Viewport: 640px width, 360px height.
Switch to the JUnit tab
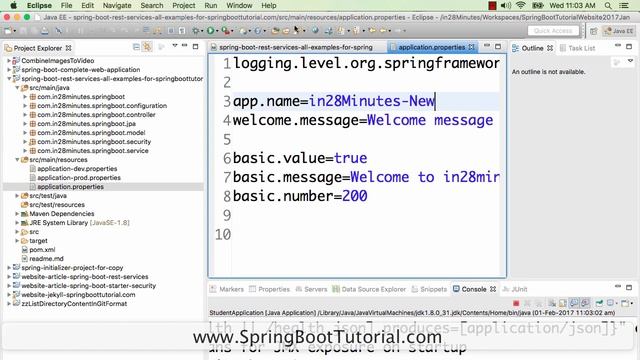coord(515,289)
